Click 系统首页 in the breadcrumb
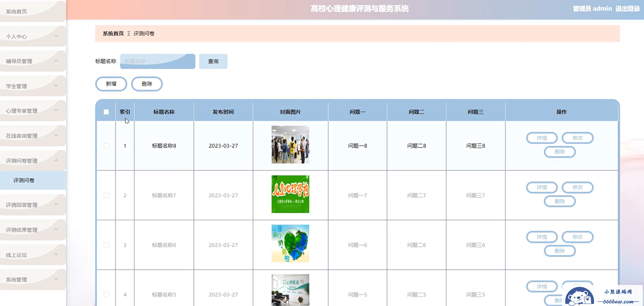Viewport: 644px width, 306px height. tap(113, 33)
